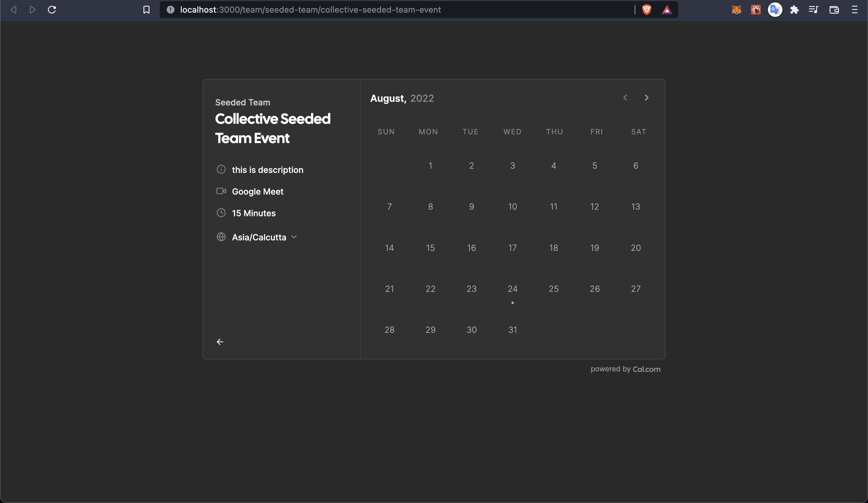
Task: Open the Google Translate extension icon
Action: [775, 10]
